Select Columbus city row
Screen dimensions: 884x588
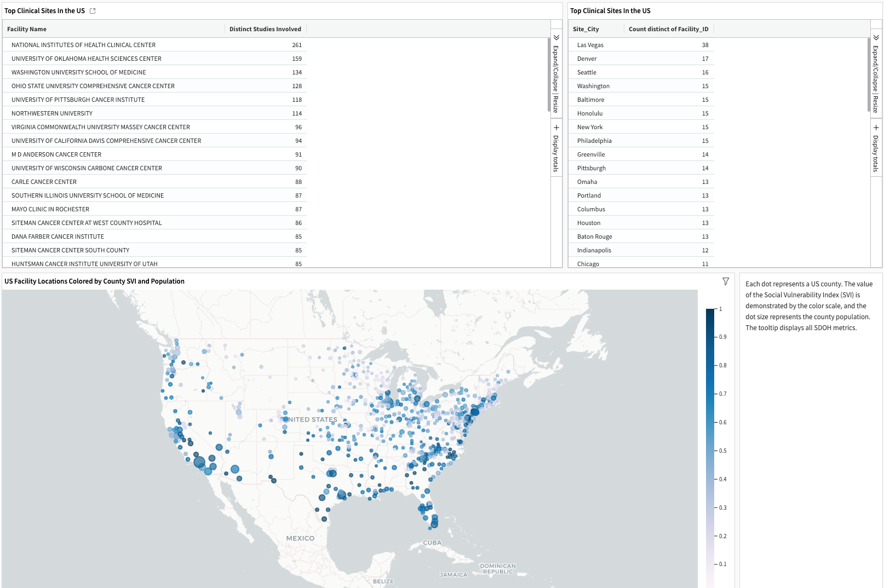(x=641, y=209)
